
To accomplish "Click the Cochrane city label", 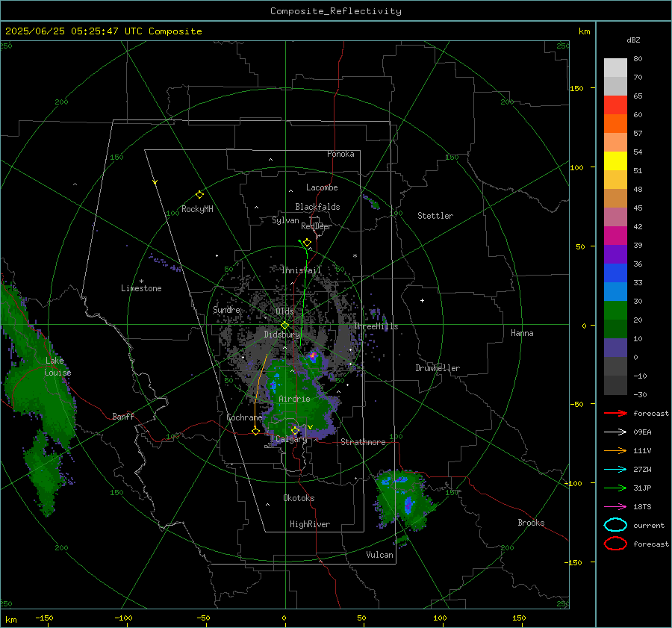I will click(244, 417).
